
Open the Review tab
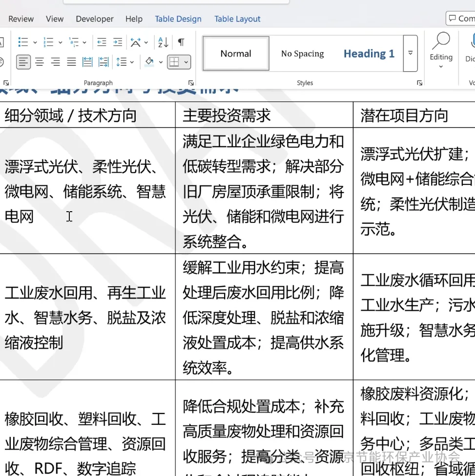click(x=21, y=19)
